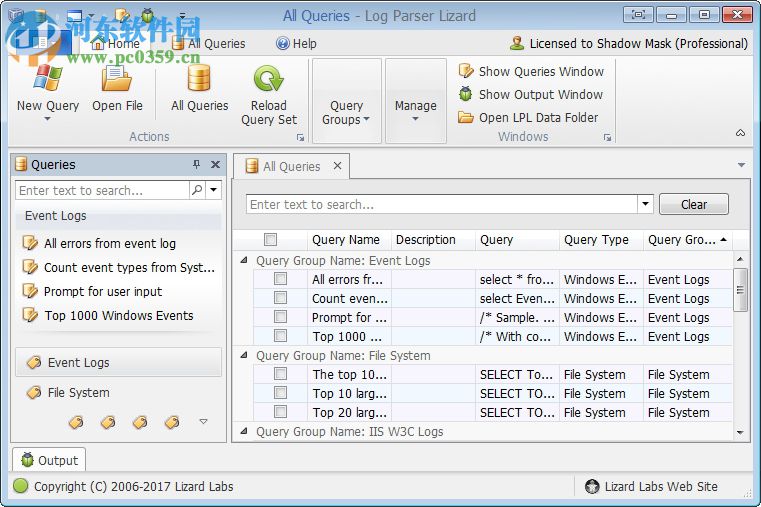Click the licensed user icon
The image size is (761, 507).
click(x=517, y=43)
